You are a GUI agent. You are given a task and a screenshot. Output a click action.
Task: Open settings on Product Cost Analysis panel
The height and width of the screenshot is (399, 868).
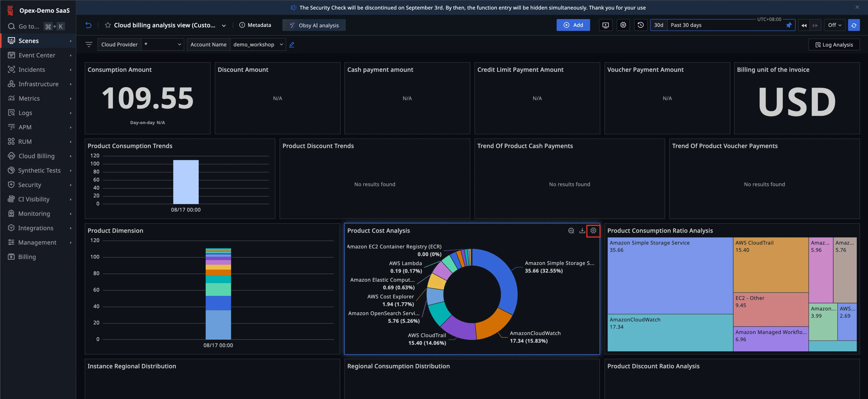pos(593,231)
